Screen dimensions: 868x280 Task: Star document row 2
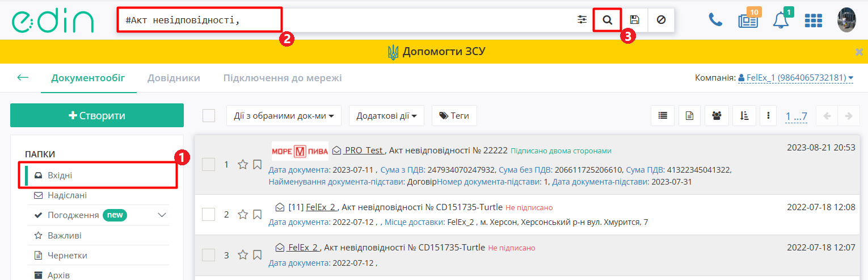(x=243, y=215)
